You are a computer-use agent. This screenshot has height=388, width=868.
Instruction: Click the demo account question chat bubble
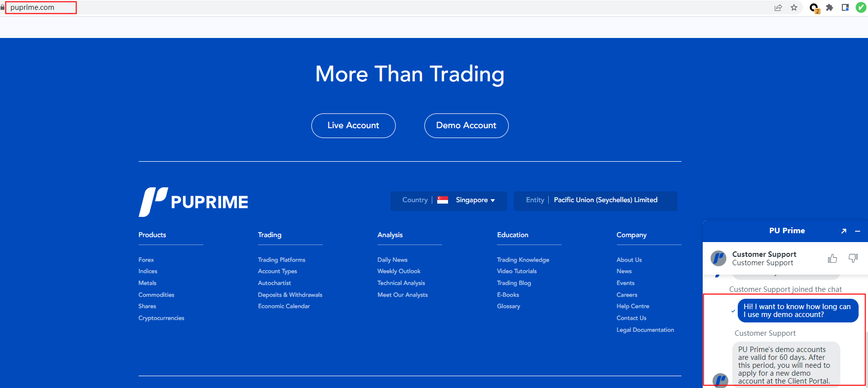click(x=798, y=311)
